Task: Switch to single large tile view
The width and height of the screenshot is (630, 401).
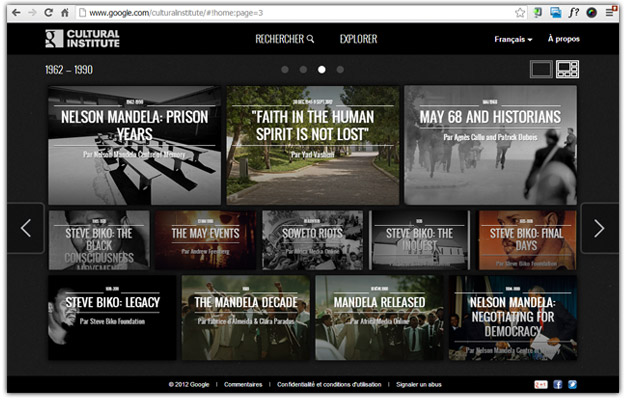Action: pos(541,69)
